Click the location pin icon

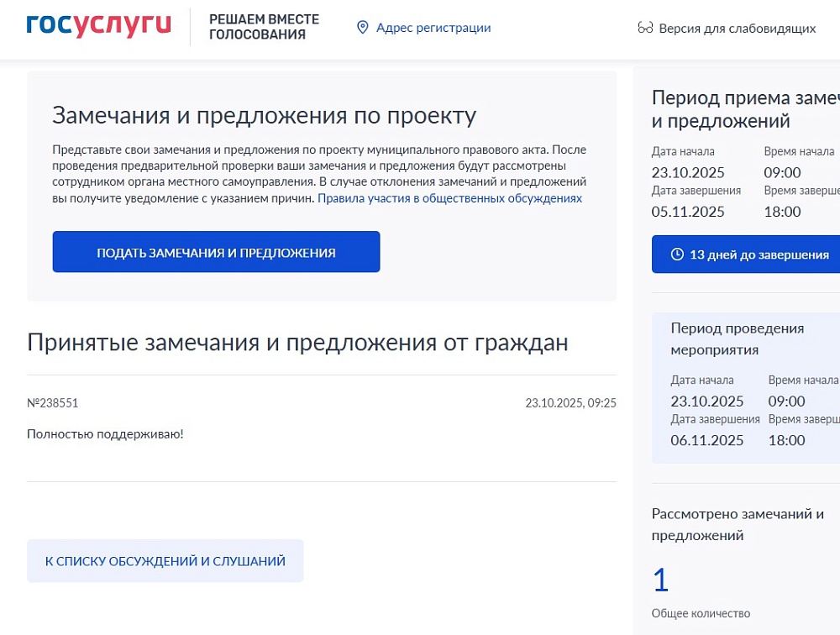tap(363, 28)
